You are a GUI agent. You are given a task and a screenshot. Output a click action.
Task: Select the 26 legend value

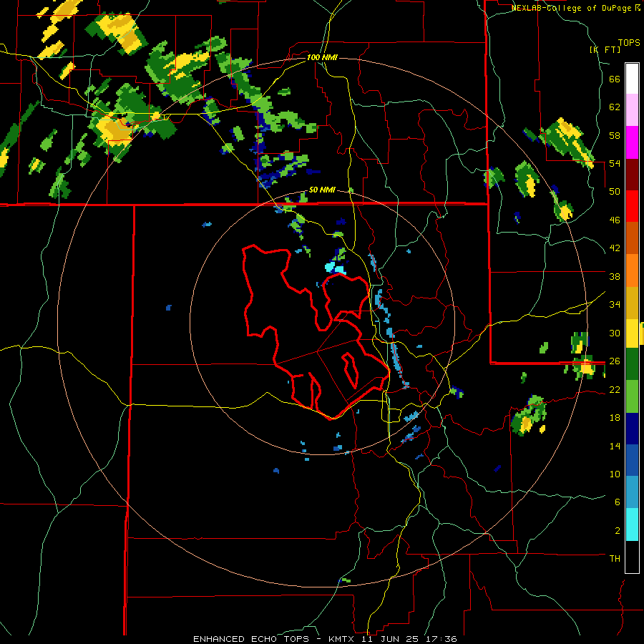[x=615, y=361]
